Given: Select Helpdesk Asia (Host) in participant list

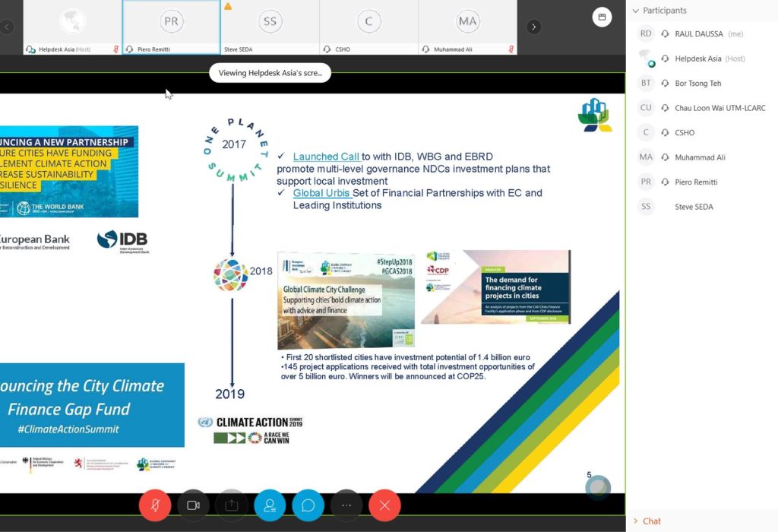Looking at the screenshot, I should pyautogui.click(x=709, y=59).
